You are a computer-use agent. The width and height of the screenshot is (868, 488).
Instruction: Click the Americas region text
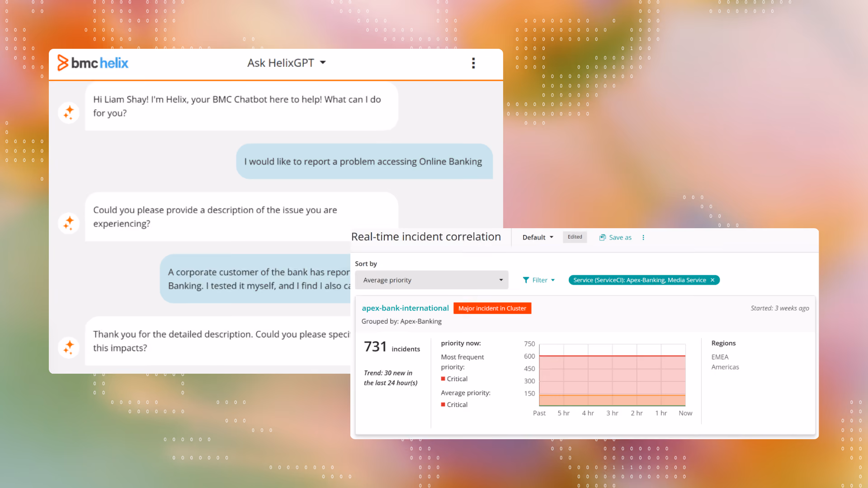point(725,367)
